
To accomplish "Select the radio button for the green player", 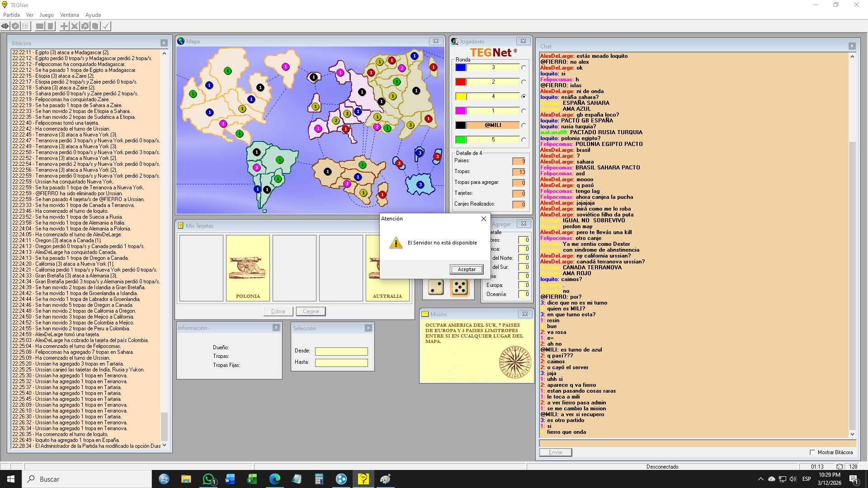I will click(524, 140).
